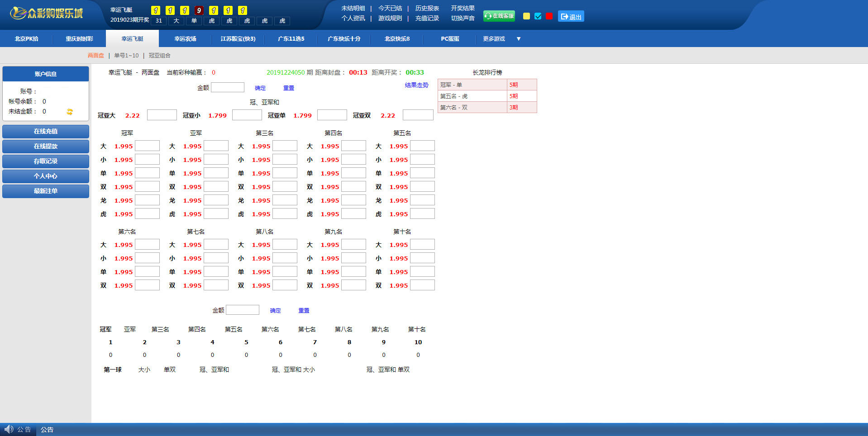Select the yellow theme swatch

tap(526, 16)
